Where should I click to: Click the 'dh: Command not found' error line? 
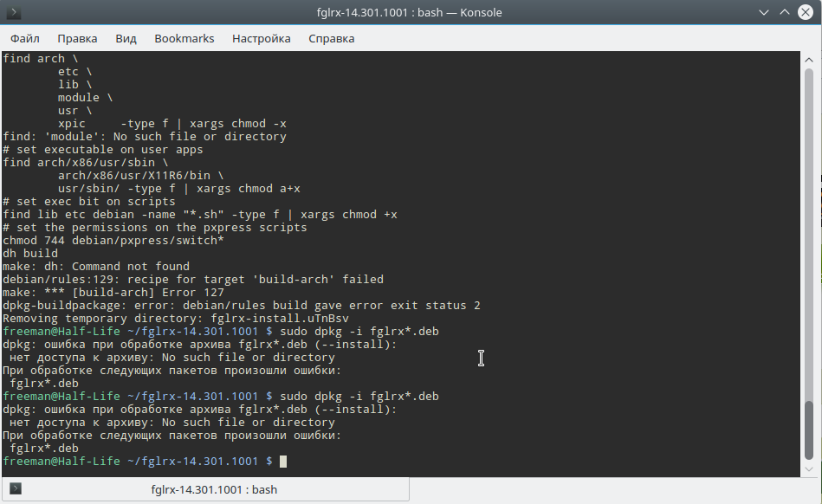pyautogui.click(x=96, y=267)
